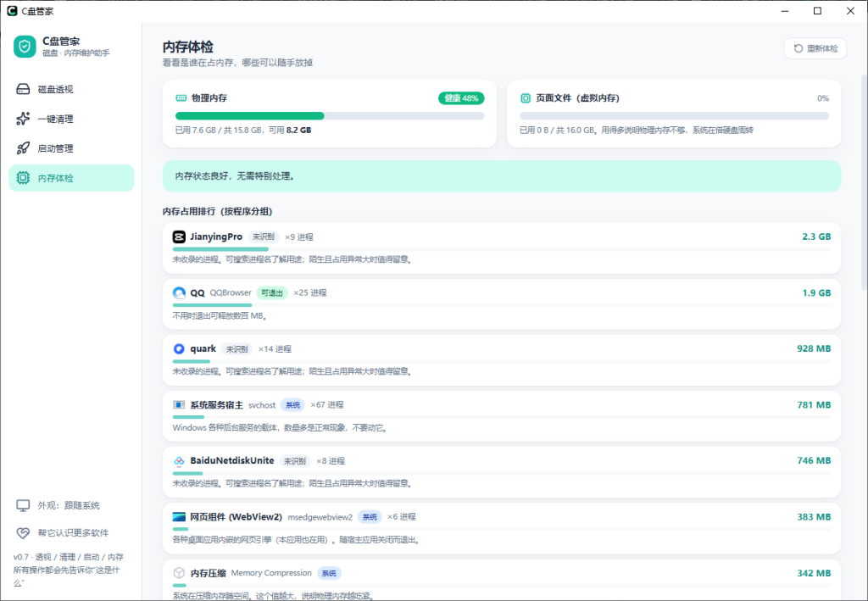
Task: Select the 2.3 GB memory value
Action: [x=816, y=237]
